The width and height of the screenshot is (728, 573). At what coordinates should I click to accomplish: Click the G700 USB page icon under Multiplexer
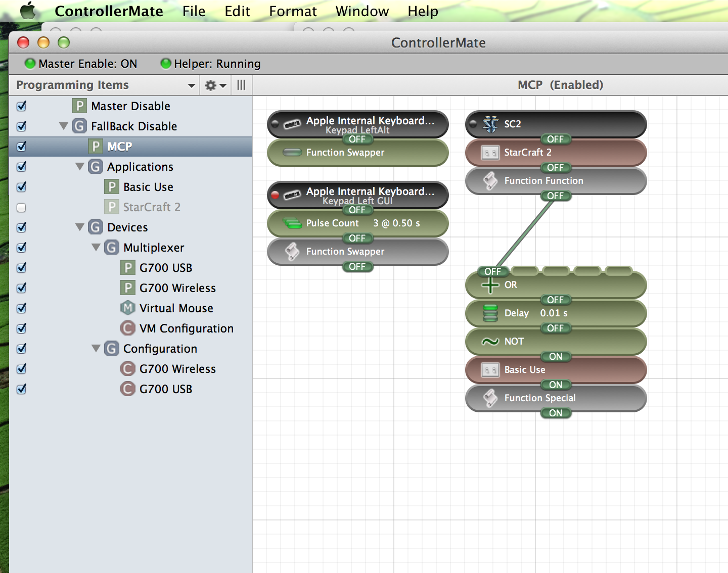click(x=127, y=268)
